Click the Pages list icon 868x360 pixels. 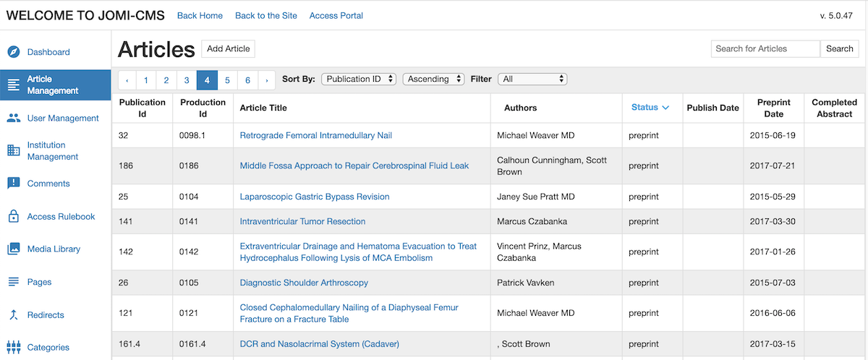(13, 282)
